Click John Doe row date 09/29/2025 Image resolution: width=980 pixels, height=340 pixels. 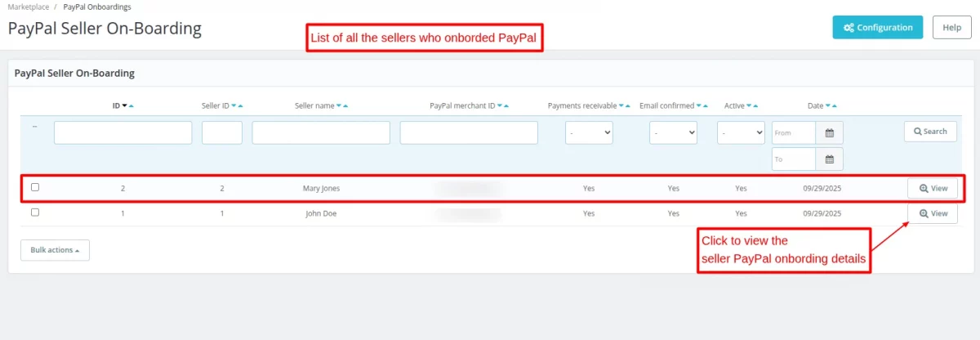[x=822, y=213]
